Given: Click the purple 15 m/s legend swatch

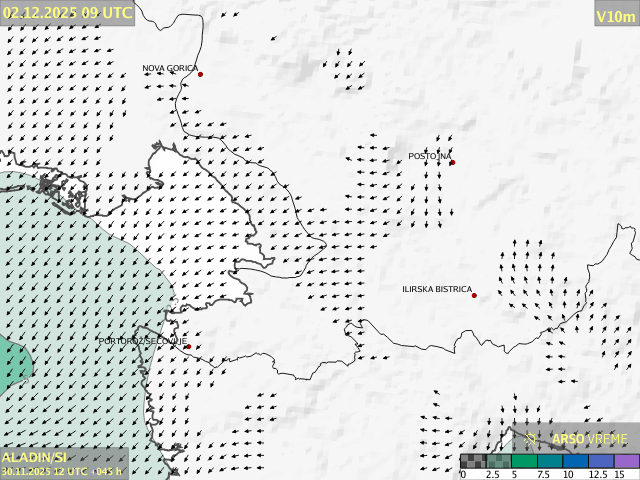Looking at the screenshot, I should 626,462.
